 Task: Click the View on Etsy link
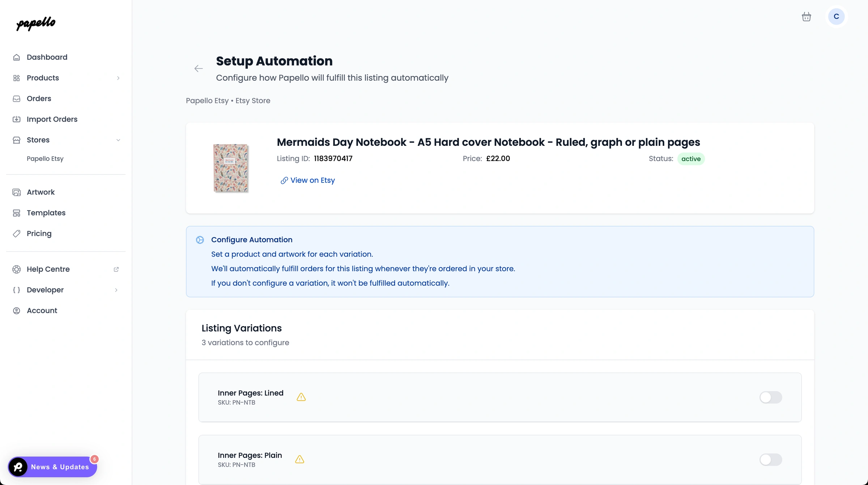(x=312, y=180)
